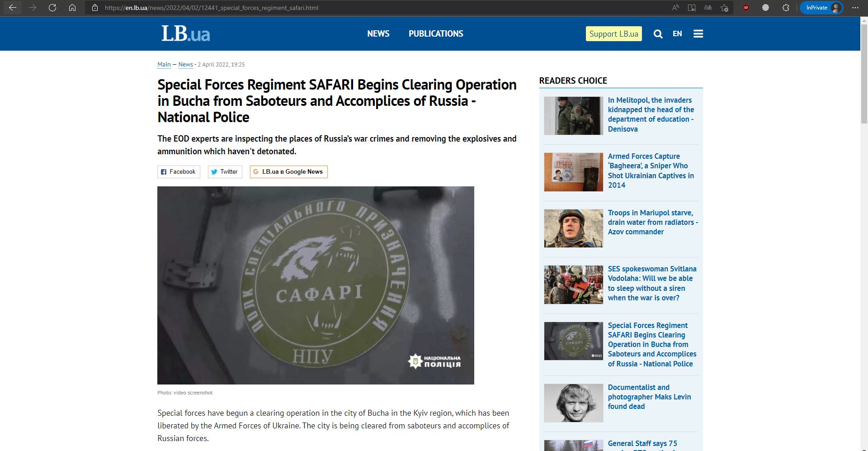Click the browser address bar URL
Image resolution: width=868 pixels, height=451 pixels.
point(212,8)
